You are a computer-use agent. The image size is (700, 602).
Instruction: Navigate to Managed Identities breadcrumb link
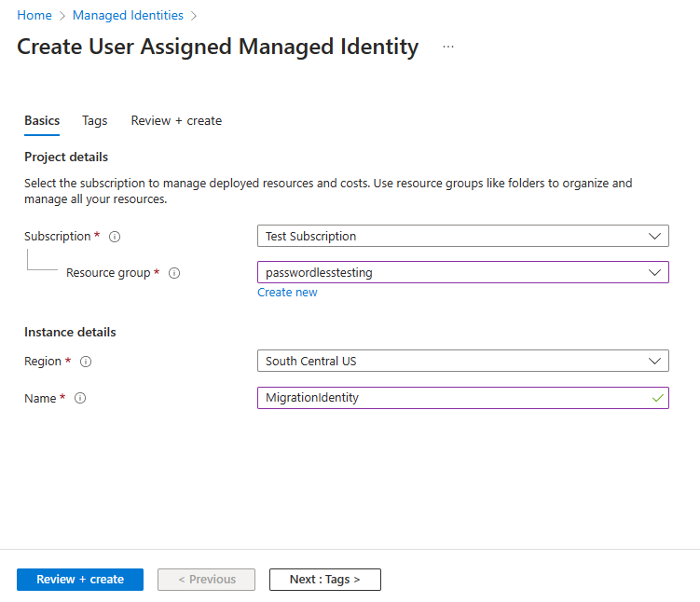(x=128, y=16)
